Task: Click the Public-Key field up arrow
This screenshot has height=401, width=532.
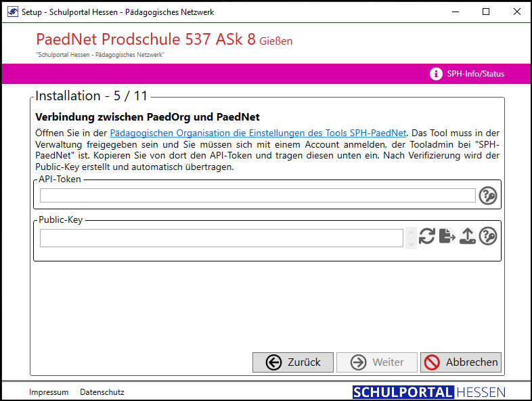Action: pos(411,233)
